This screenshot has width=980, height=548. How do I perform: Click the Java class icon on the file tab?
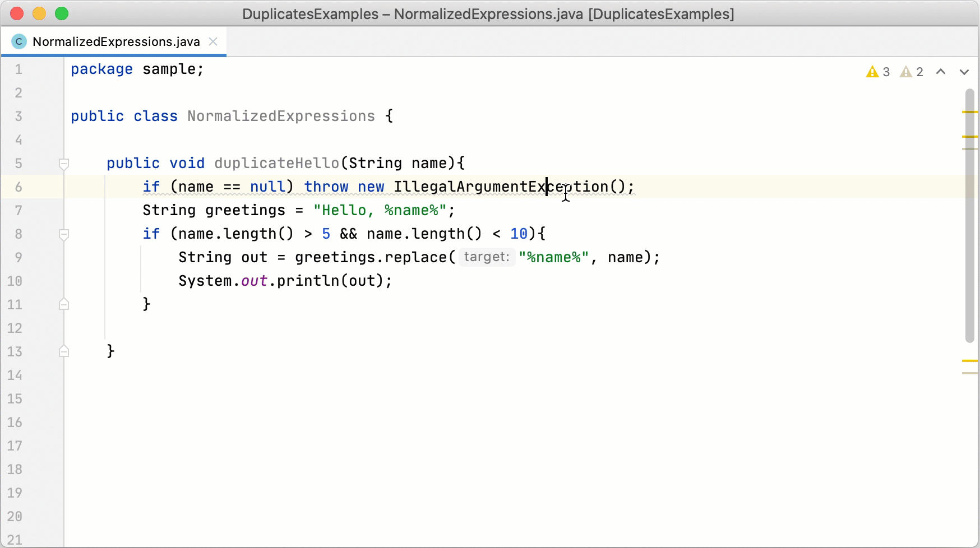point(19,41)
